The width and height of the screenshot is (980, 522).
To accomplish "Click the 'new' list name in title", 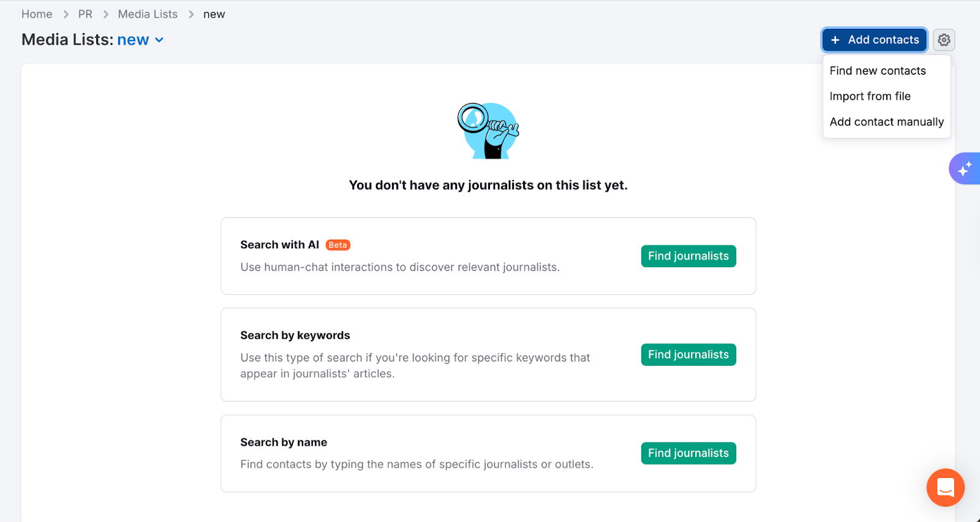I will point(133,40).
